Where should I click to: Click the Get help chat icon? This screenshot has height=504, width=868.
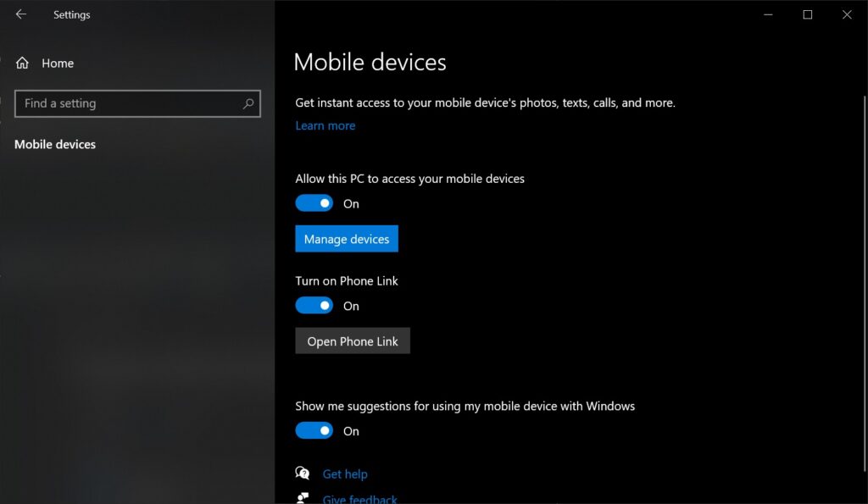pyautogui.click(x=303, y=473)
